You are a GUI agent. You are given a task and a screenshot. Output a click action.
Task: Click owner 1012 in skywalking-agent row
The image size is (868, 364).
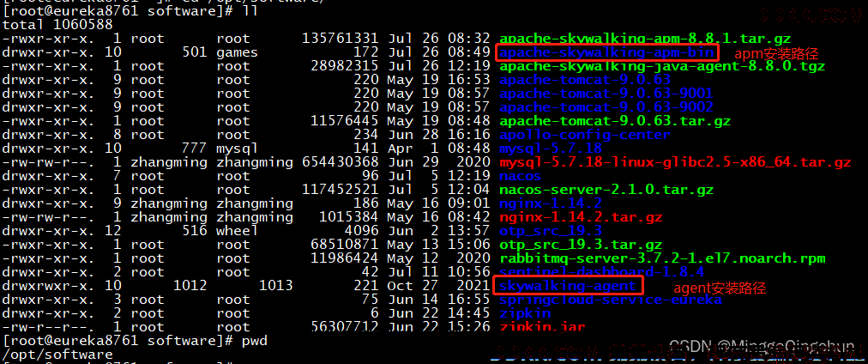click(x=190, y=286)
